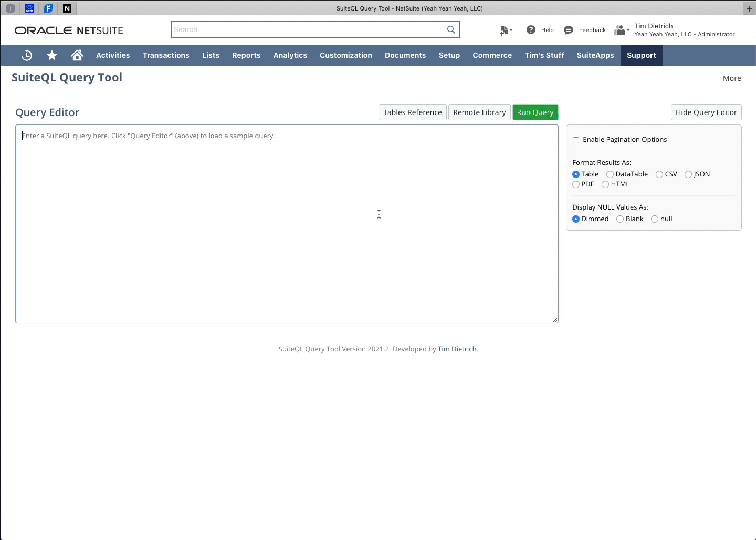The width and height of the screenshot is (756, 540).
Task: Select PDF result format
Action: tap(576, 184)
